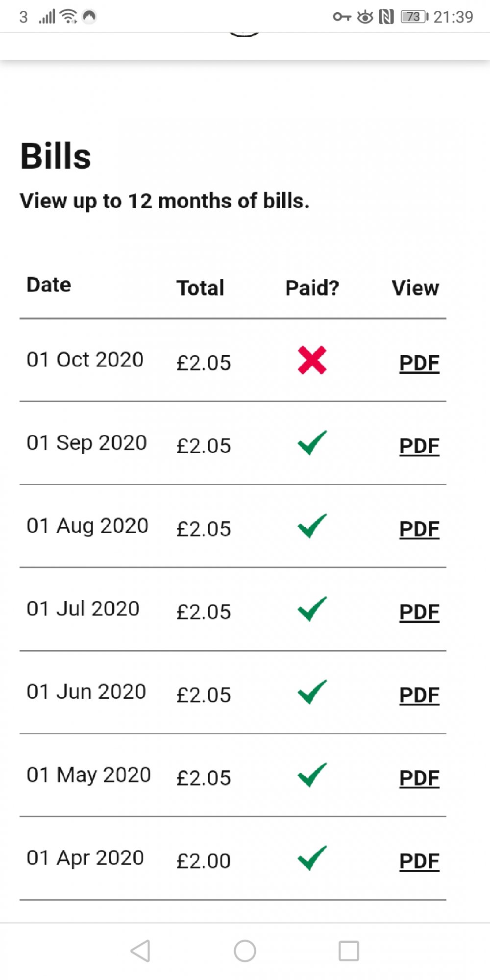Screen dimensions: 490x980
Task: Tap the green paid checkmark for Jul 2020
Action: pos(312,609)
